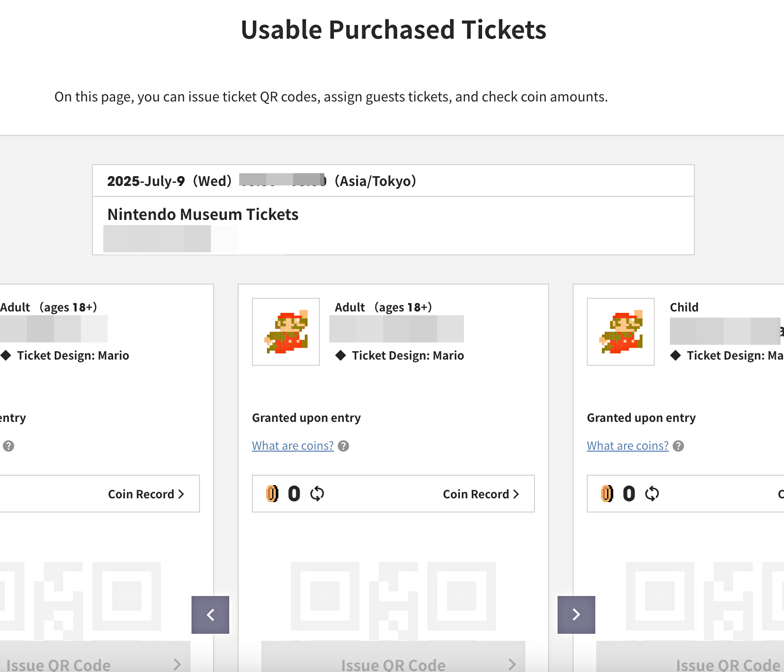
Task: Click the Nintendo Museum Tickets heading
Action: click(x=203, y=214)
